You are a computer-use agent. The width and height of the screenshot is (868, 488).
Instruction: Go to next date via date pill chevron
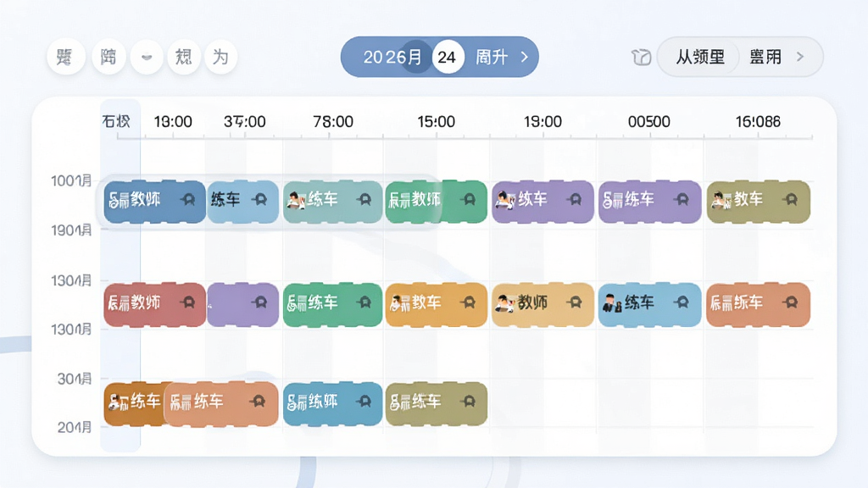524,57
